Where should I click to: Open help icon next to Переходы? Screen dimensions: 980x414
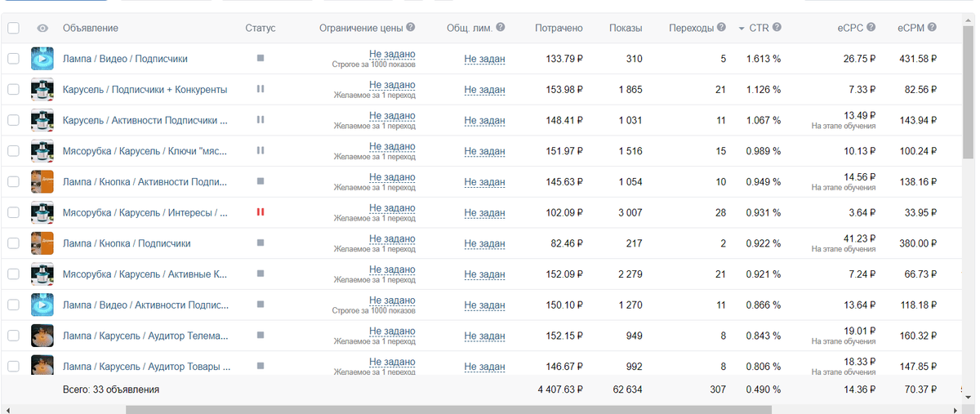coord(722,27)
